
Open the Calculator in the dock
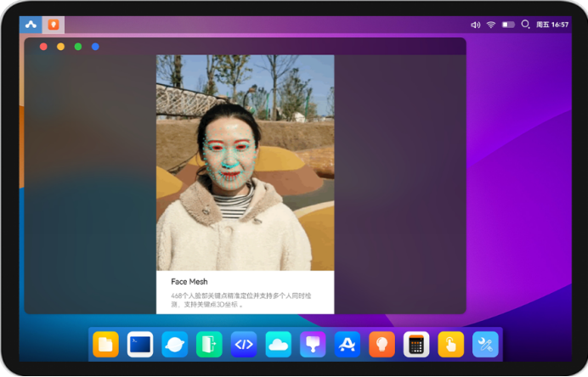(416, 344)
